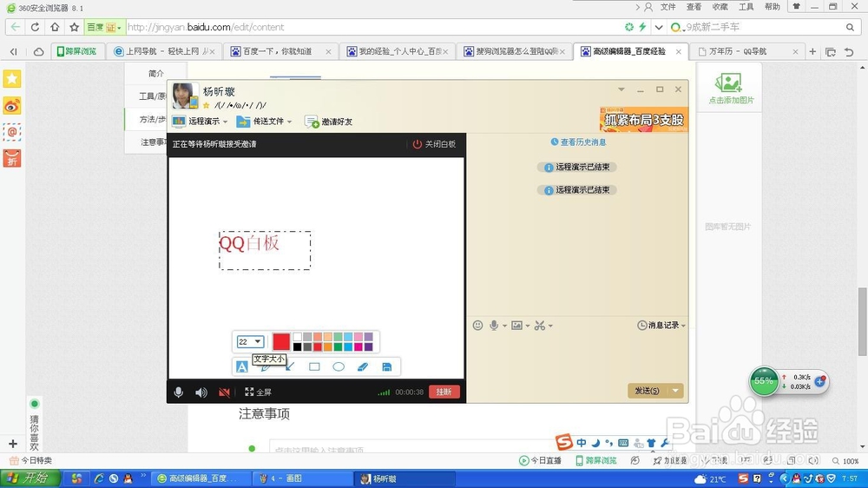Click the address bar URL field
Viewport: 868px width, 488px height.
pyautogui.click(x=371, y=27)
